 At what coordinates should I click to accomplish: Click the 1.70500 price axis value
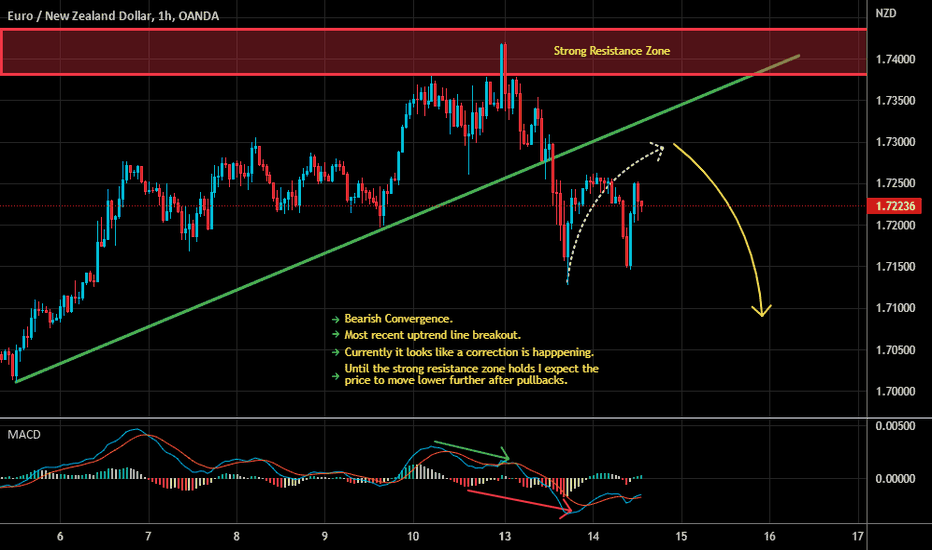click(895, 350)
